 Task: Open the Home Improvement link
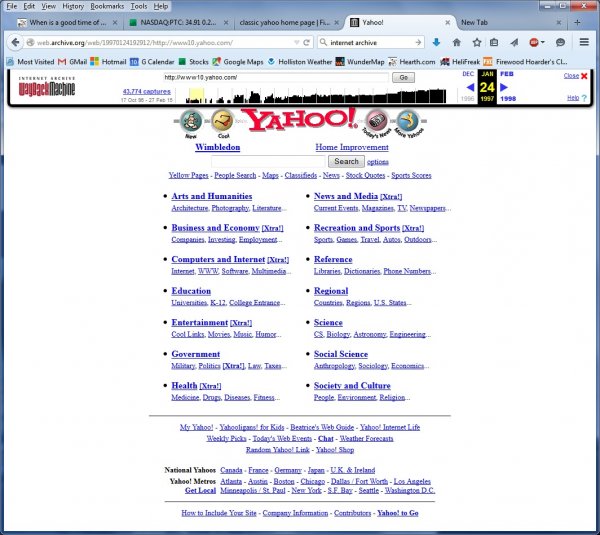(x=352, y=147)
